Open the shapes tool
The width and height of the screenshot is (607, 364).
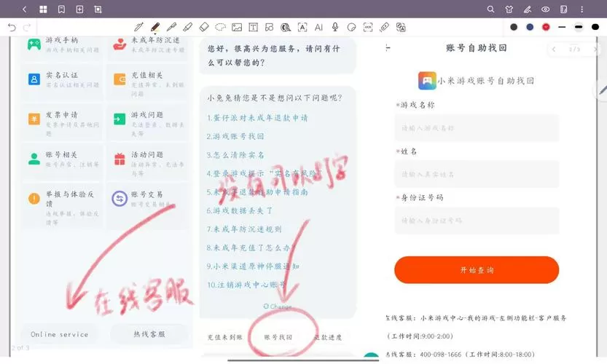270,27
